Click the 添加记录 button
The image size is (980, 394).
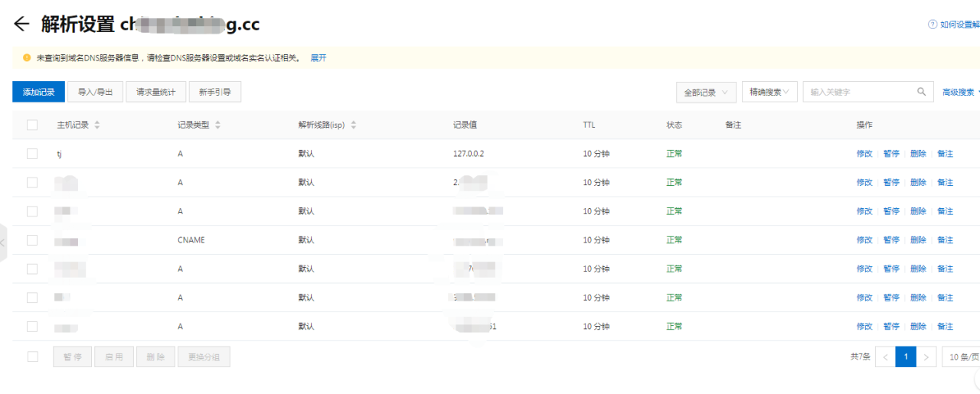click(38, 92)
